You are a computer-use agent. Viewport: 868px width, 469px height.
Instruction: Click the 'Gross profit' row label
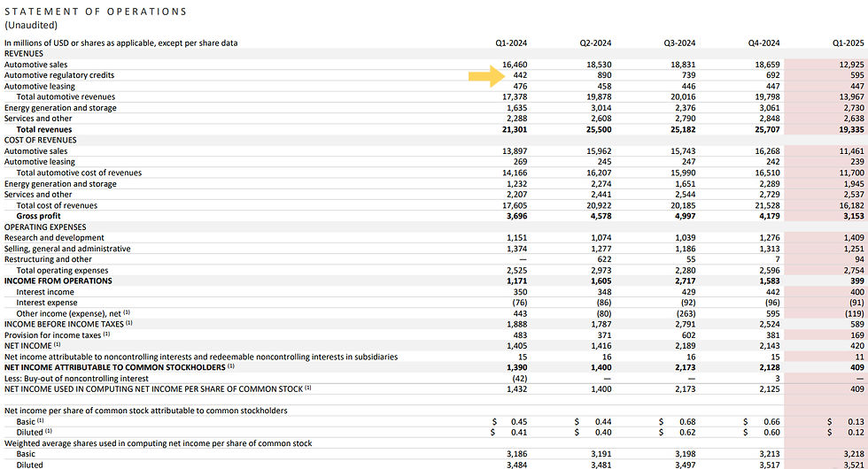tap(38, 216)
